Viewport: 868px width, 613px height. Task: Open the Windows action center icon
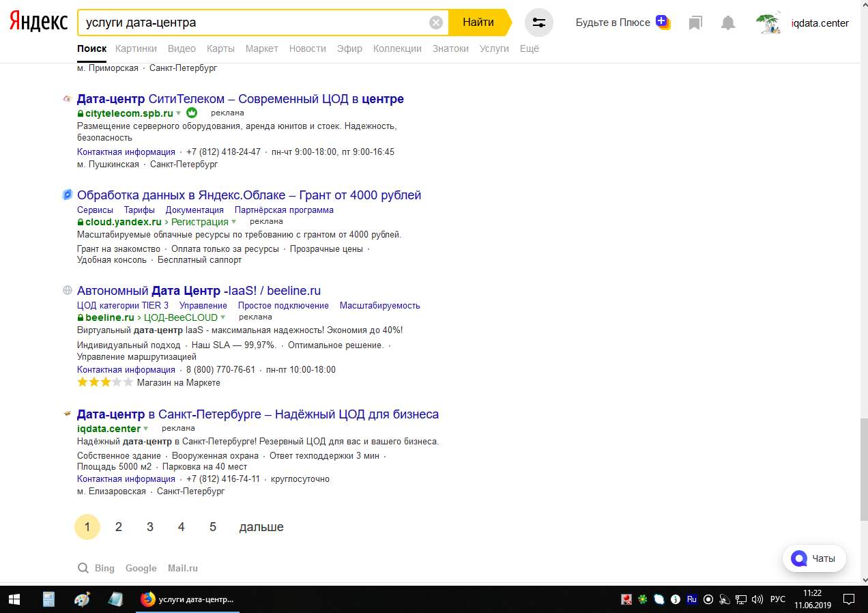(x=850, y=599)
